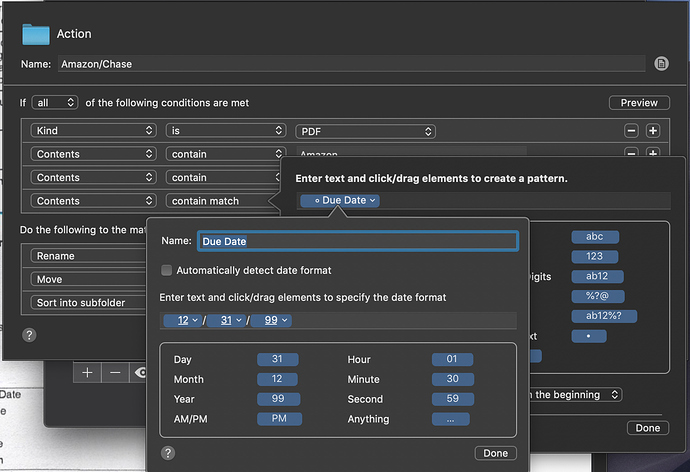This screenshot has width=690, height=472.
Task: Click the date format pattern field
Action: pos(338,320)
